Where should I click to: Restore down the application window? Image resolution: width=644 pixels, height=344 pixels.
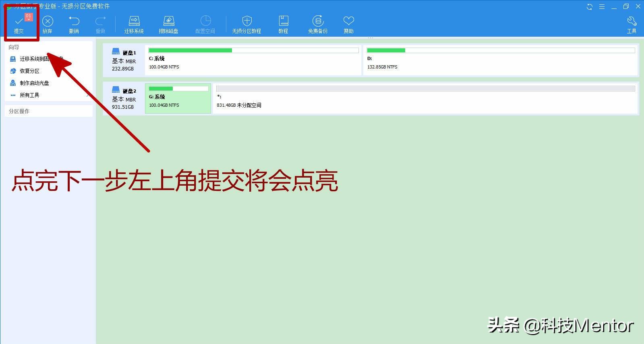(626, 6)
